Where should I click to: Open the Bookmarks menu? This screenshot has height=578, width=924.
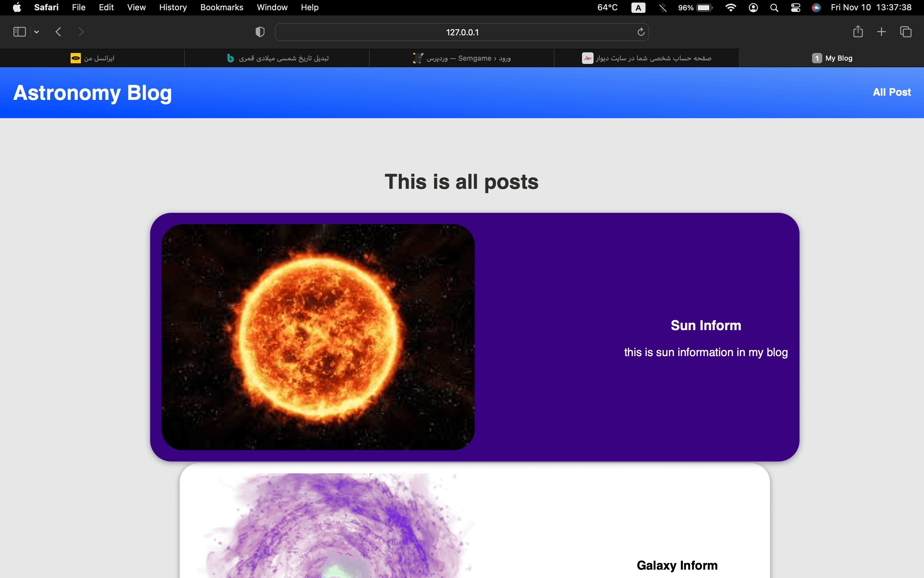[x=222, y=7]
